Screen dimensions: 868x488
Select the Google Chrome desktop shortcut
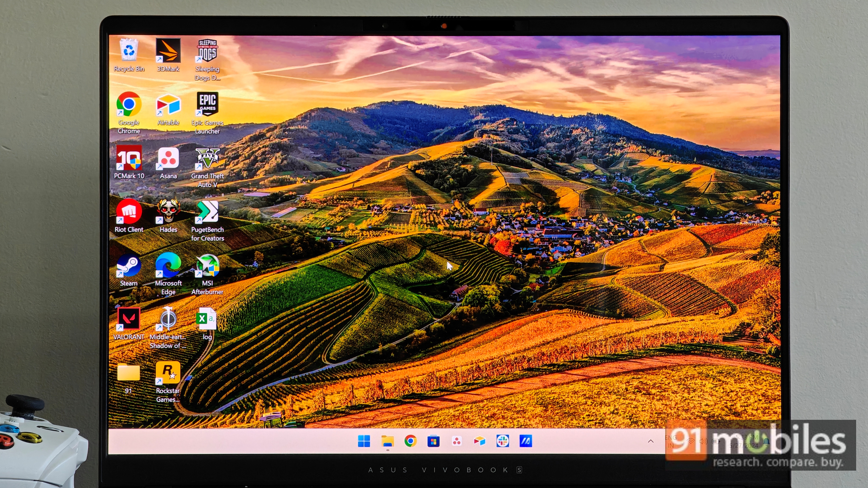click(129, 105)
